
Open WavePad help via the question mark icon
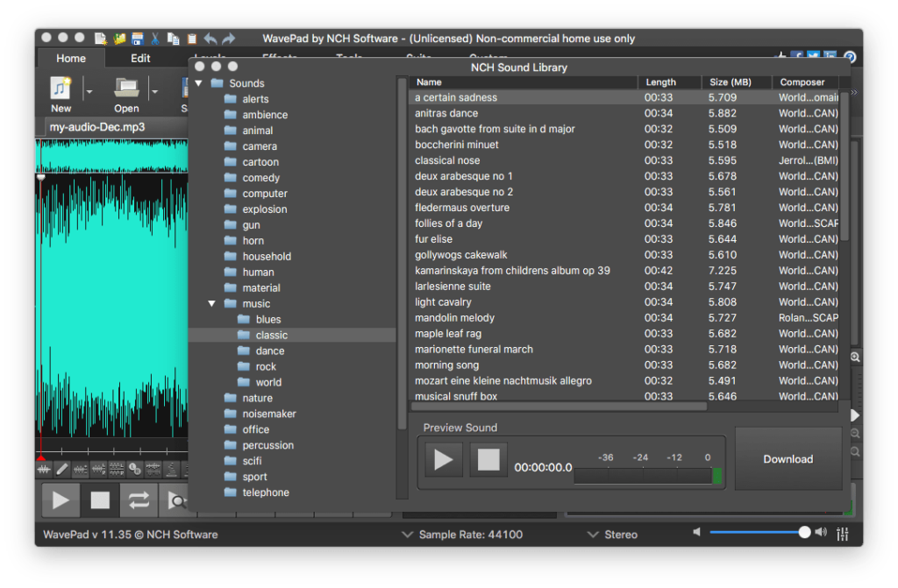(x=850, y=57)
